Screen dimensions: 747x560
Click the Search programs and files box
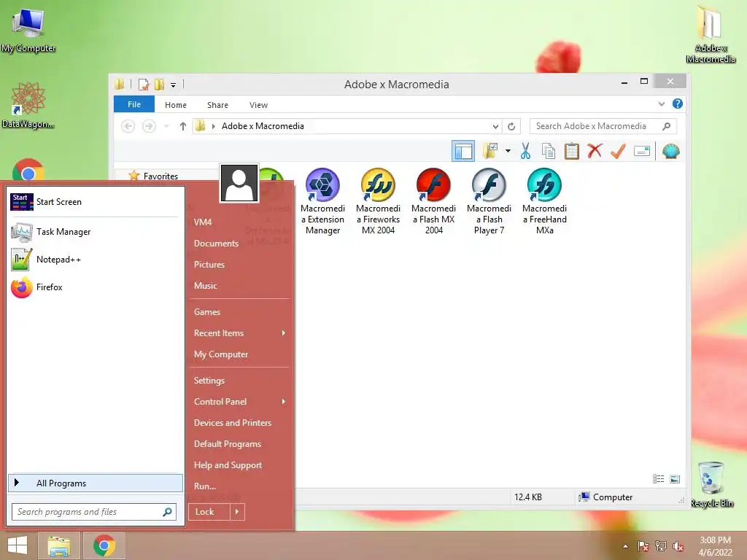[94, 512]
